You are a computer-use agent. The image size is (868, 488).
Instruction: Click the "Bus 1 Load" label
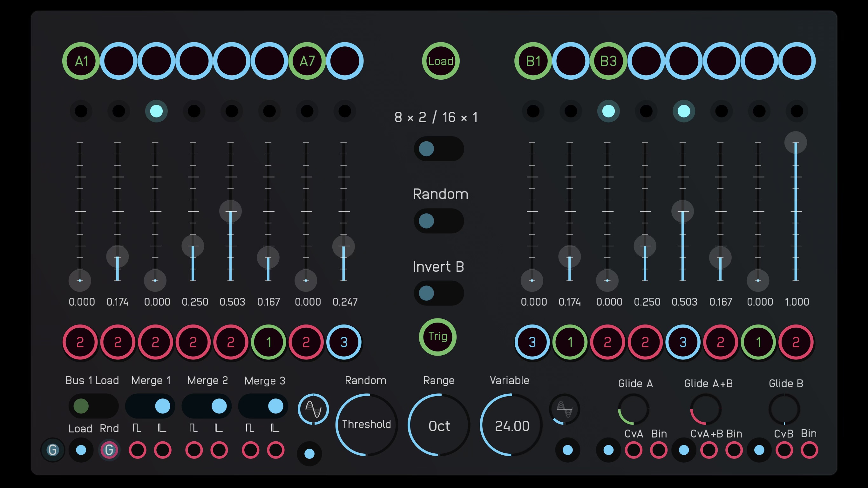(x=92, y=381)
